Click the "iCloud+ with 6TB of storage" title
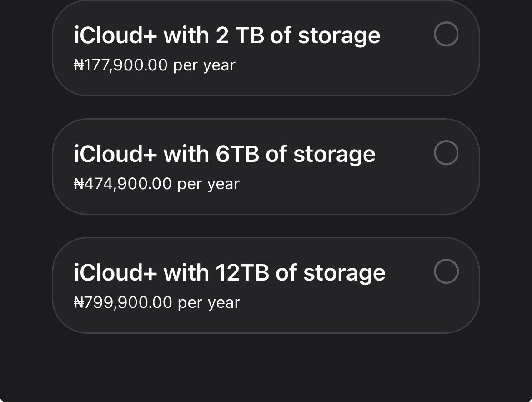This screenshot has height=402, width=532. coord(225,155)
